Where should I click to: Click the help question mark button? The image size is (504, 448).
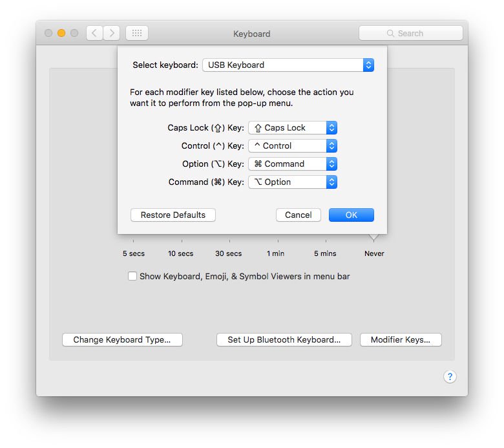[450, 377]
